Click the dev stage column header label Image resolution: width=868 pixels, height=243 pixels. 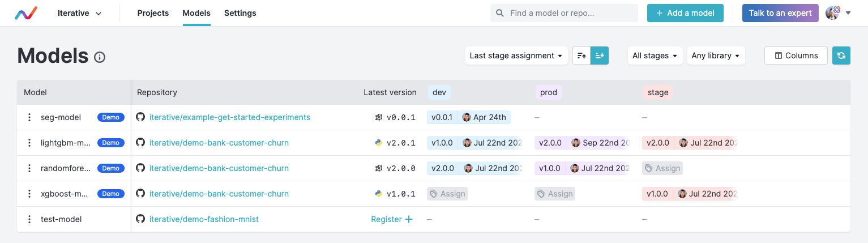tap(439, 92)
